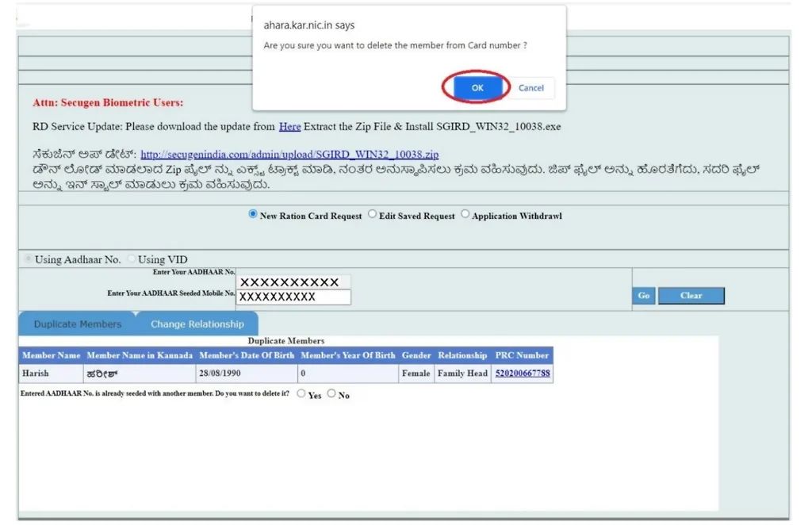Screen dimensions: 812x525
Task: Select Application Withdrawl option
Action: click(x=465, y=214)
